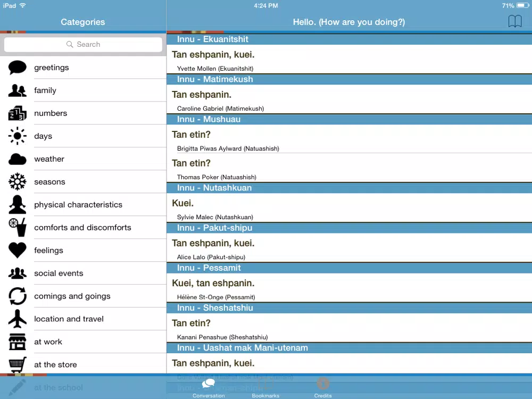
Task: Tap the Innu - Mushuau header
Action: (x=349, y=119)
